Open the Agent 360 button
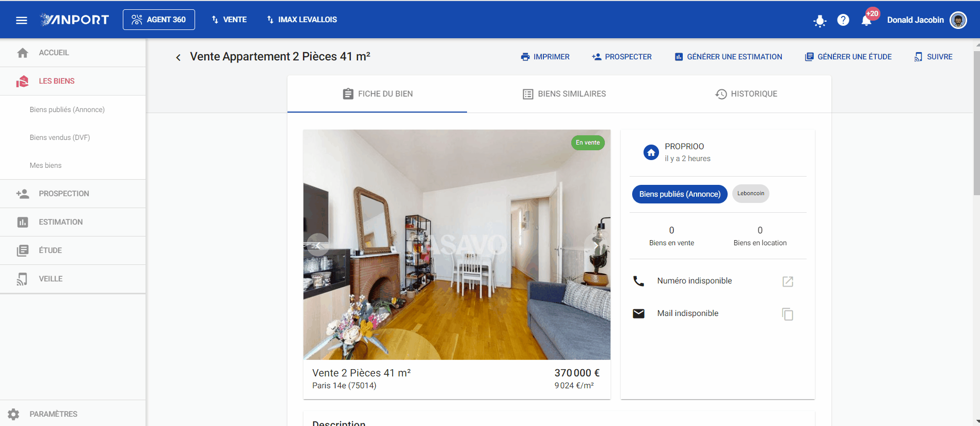 tap(159, 20)
